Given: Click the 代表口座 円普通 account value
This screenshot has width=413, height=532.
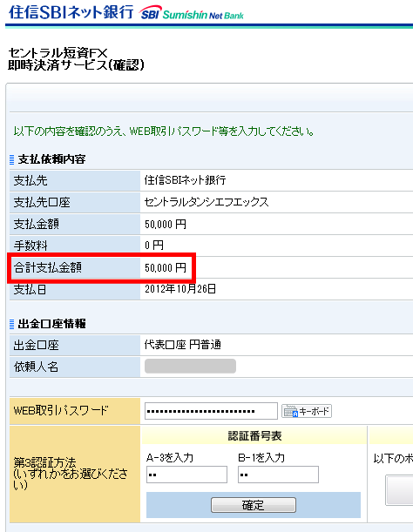Looking at the screenshot, I should pos(183,345).
